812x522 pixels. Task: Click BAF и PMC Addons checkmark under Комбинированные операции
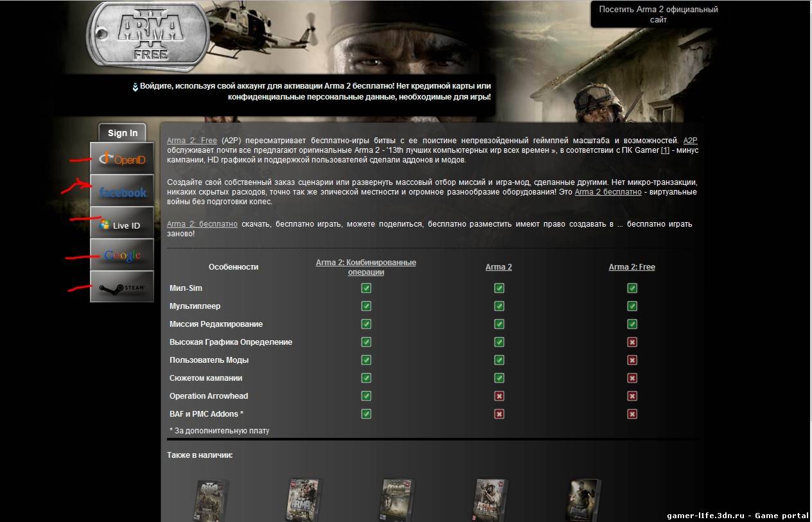(366, 414)
